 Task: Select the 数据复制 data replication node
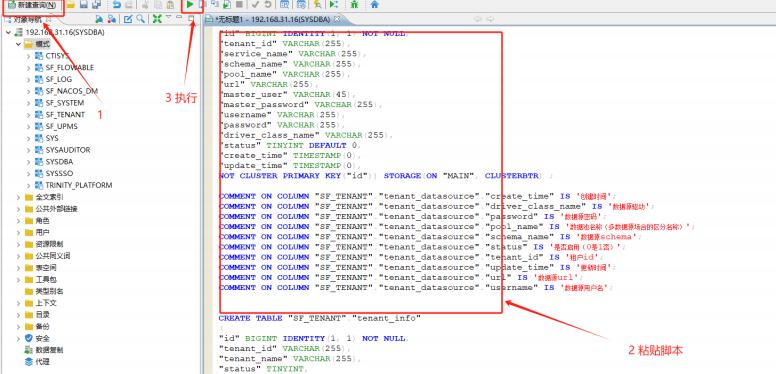tap(49, 350)
